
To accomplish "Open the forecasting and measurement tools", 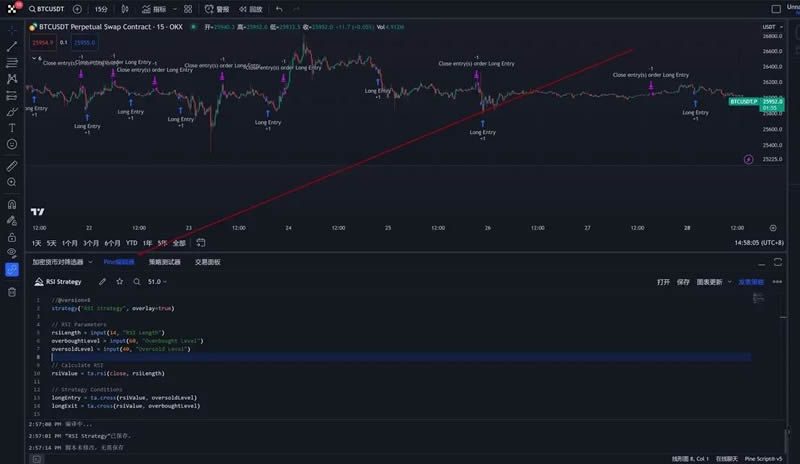I will 12,95.
